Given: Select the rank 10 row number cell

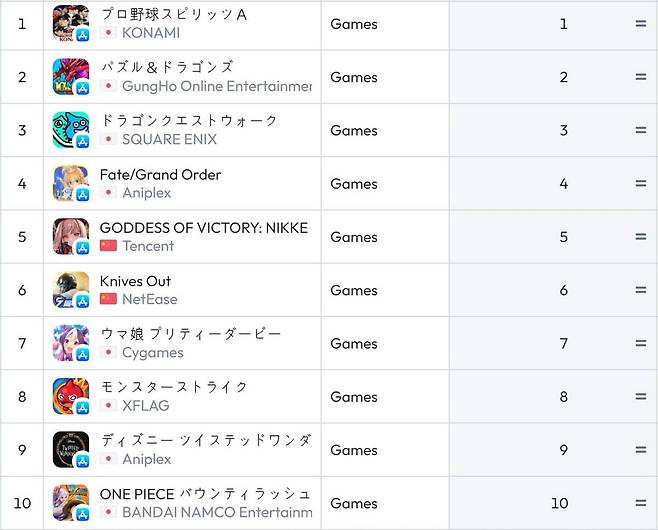Looking at the screenshot, I should tap(22, 503).
